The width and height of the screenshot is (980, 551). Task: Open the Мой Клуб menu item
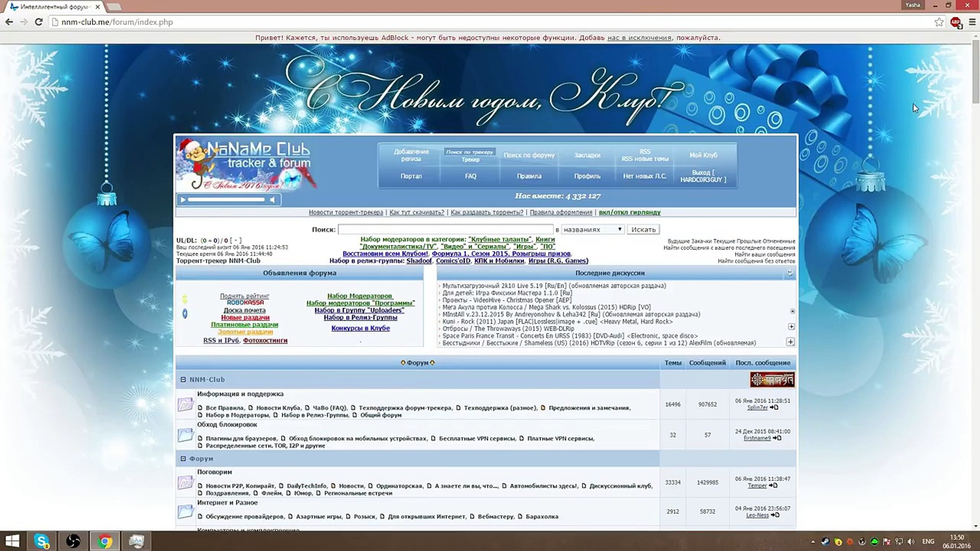(703, 155)
